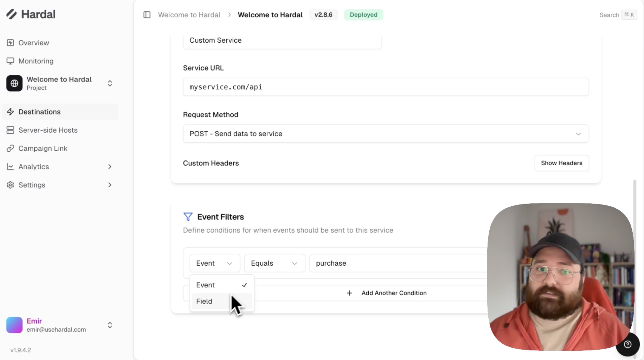Select Field option in dropdown

point(204,301)
